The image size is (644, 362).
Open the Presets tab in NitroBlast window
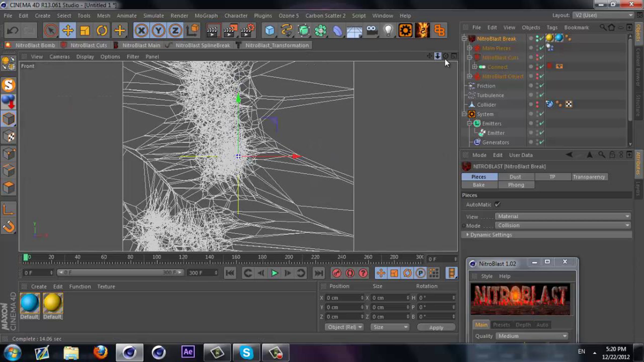point(501,325)
